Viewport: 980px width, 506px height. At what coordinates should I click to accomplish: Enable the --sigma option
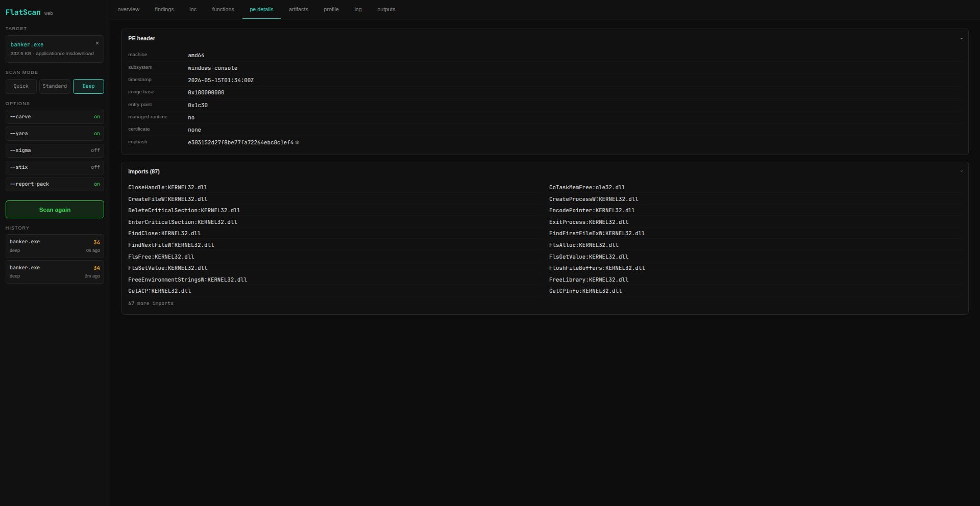(55, 150)
